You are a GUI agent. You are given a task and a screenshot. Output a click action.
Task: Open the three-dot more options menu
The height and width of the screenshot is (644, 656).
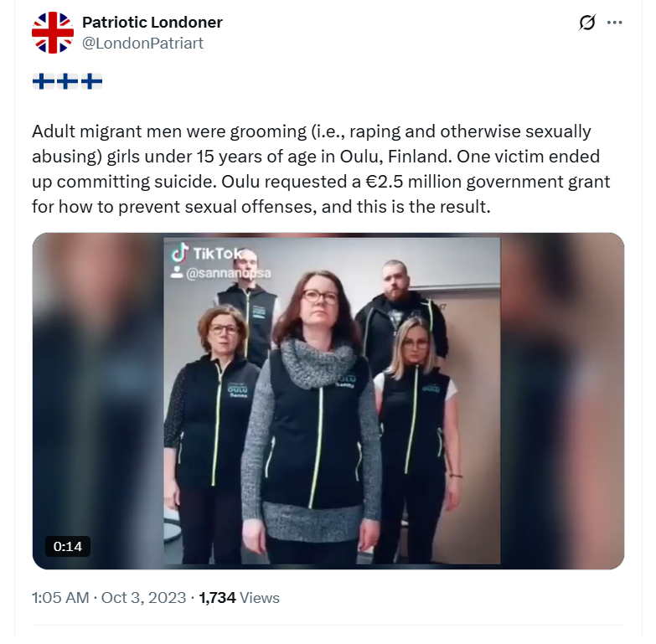(614, 23)
